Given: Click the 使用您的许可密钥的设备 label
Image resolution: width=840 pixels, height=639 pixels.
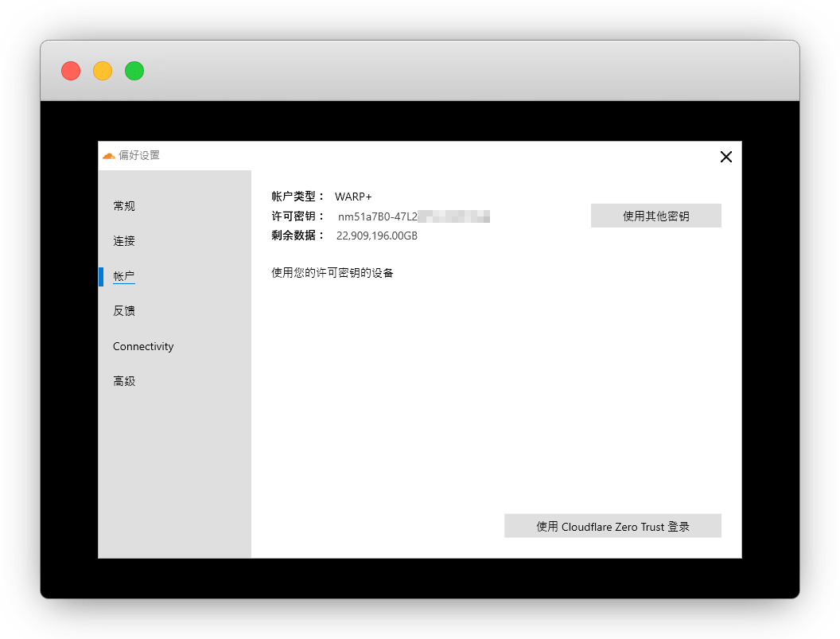Looking at the screenshot, I should coord(332,273).
